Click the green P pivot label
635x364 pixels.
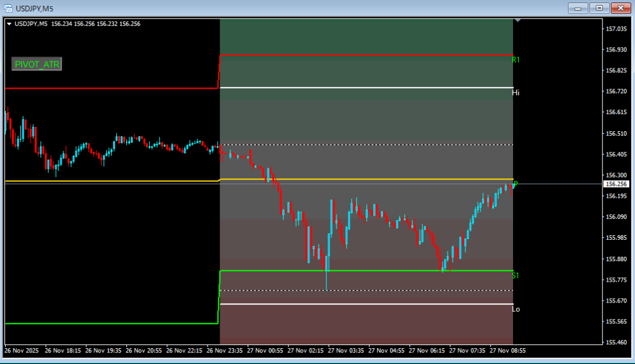(516, 184)
